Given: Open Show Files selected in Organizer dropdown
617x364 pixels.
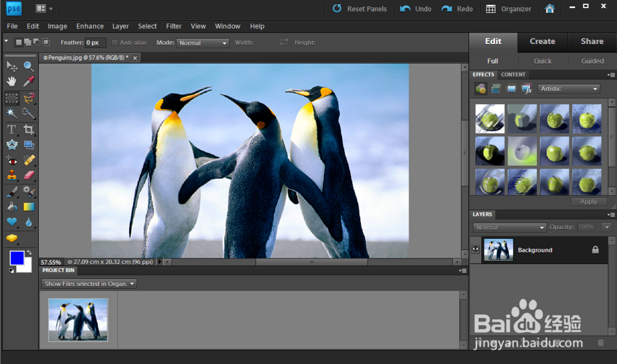Looking at the screenshot, I should (89, 284).
